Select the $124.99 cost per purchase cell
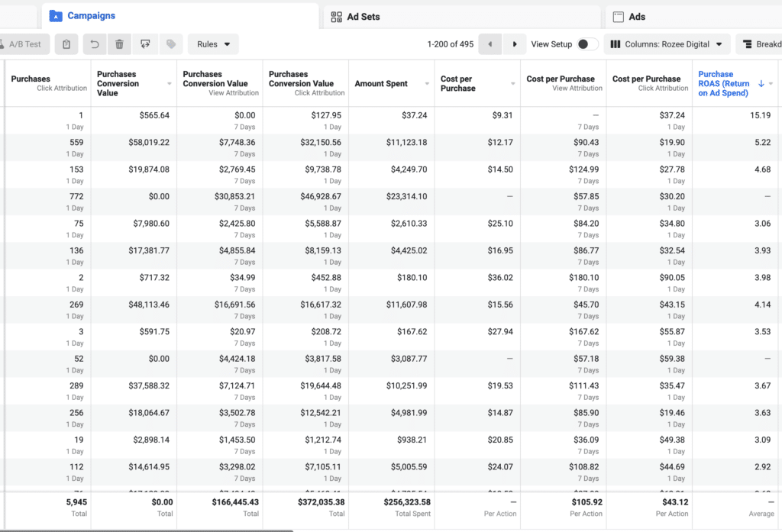The image size is (782, 532). [x=584, y=169]
